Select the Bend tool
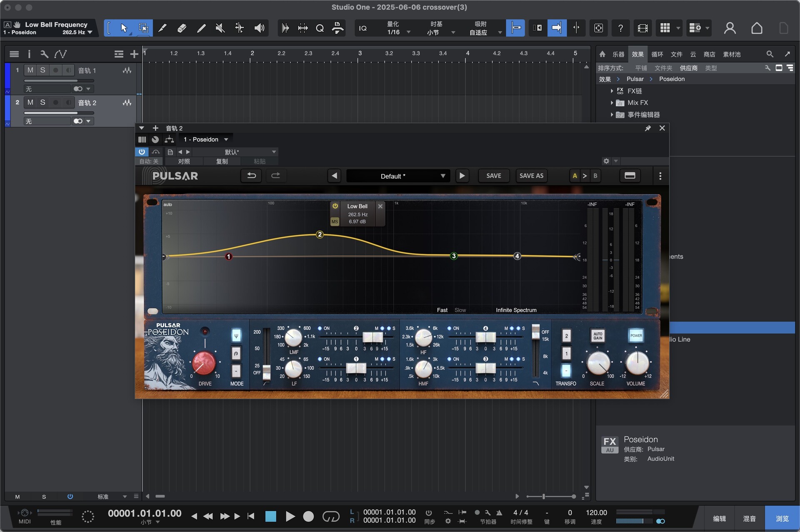The height and width of the screenshot is (532, 800). (239, 28)
